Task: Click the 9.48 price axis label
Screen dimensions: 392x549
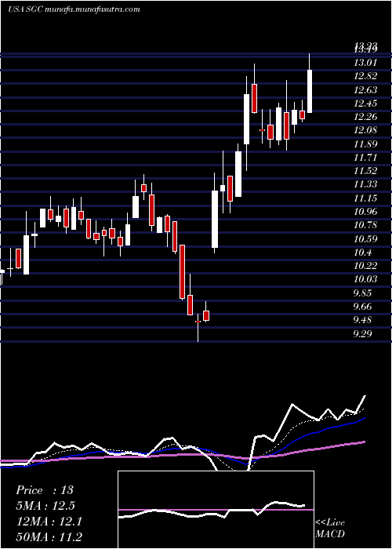Action: point(363,320)
